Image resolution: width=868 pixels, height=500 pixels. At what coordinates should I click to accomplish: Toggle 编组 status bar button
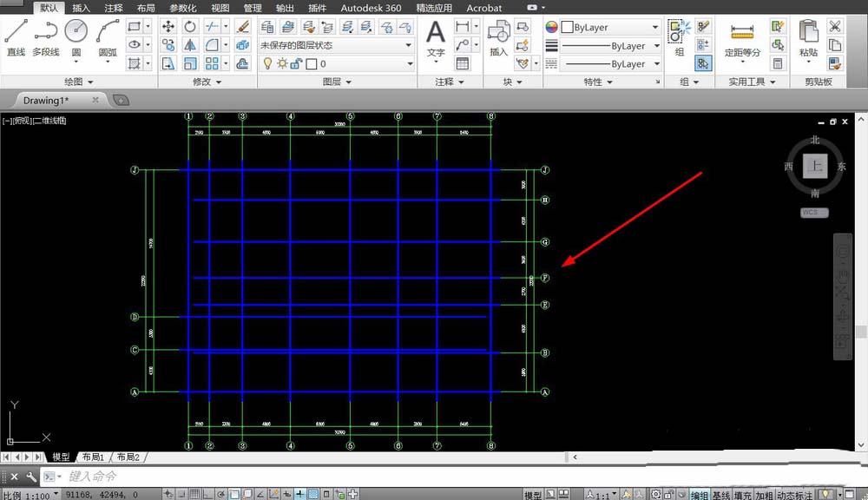tap(699, 495)
